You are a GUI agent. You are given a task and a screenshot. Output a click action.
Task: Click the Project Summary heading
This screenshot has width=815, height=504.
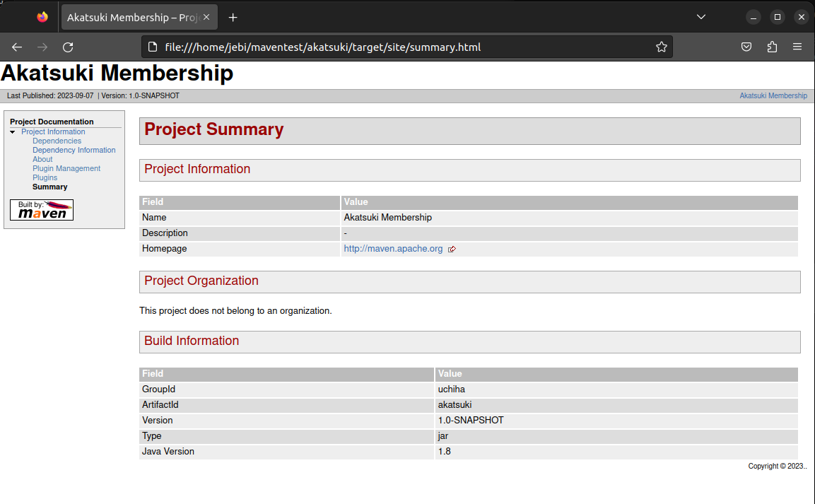tap(213, 129)
